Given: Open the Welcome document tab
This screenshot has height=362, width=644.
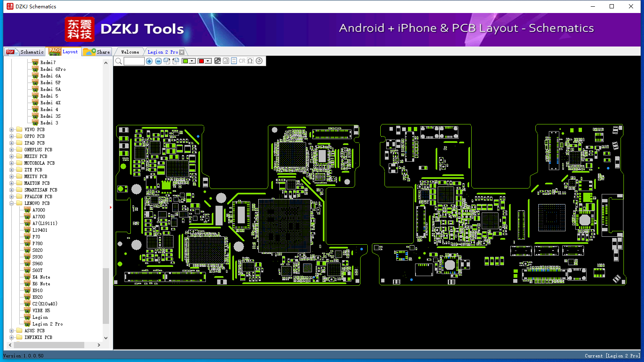Looking at the screenshot, I should point(130,52).
